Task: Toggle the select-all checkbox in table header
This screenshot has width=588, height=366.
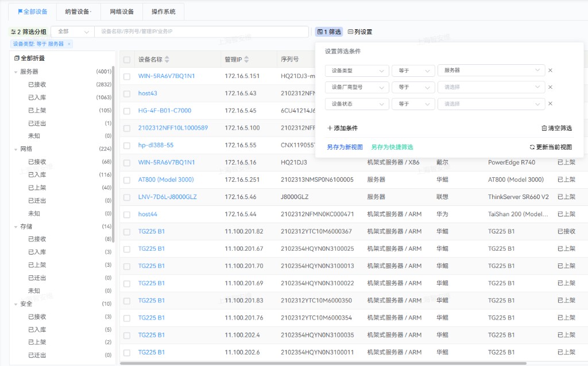Action: (127, 60)
